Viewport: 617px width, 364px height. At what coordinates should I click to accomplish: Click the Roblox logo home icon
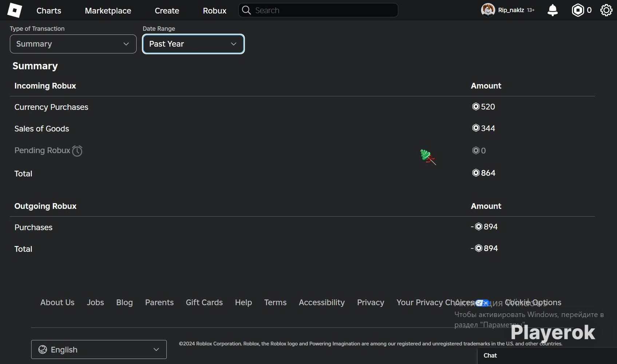[x=15, y=10]
